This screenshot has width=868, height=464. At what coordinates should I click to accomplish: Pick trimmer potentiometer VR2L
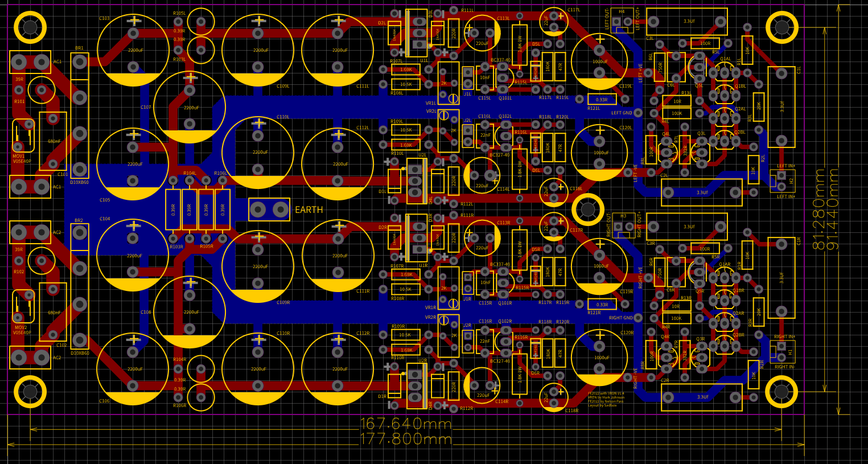pos(449,131)
